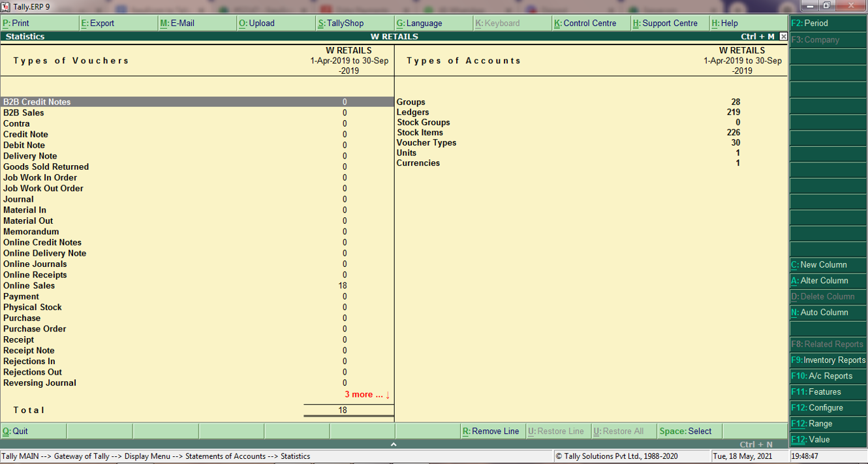868x464 pixels.
Task: Click F12: Range button
Action: pyautogui.click(x=828, y=424)
